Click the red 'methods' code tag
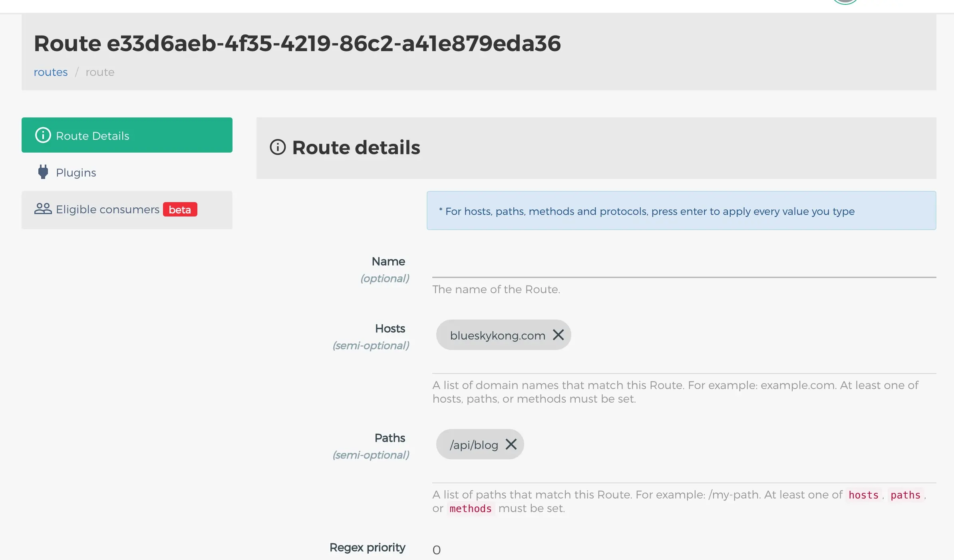Screen dimensions: 954x560 tap(470, 509)
